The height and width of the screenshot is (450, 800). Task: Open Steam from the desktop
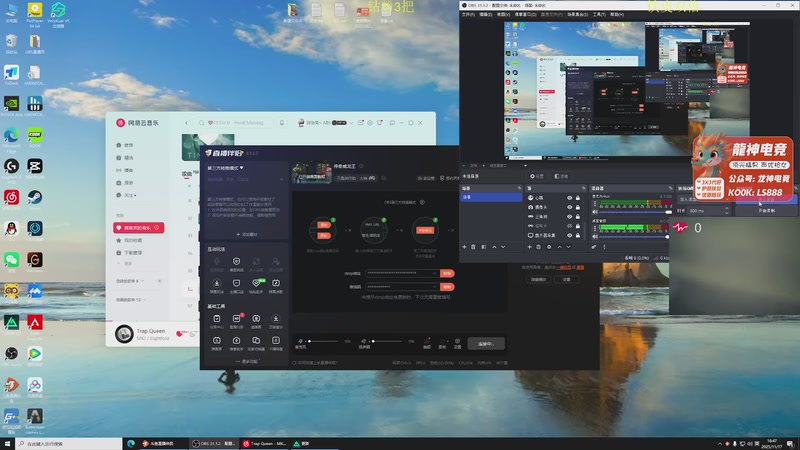coord(35,199)
